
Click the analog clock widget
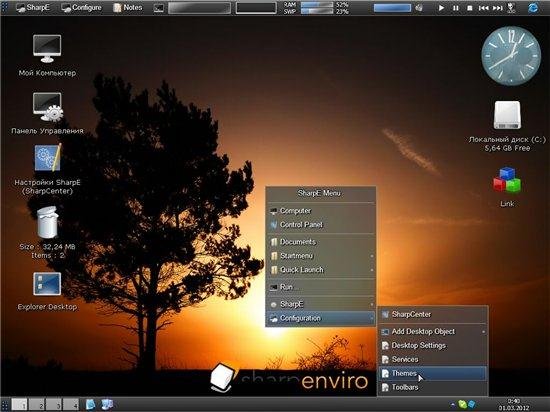[511, 56]
